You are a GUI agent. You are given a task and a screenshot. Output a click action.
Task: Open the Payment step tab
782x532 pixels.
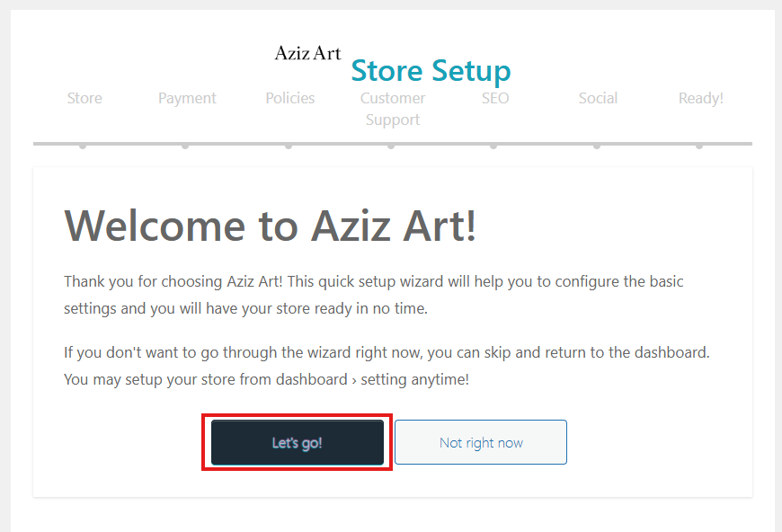pos(187,98)
